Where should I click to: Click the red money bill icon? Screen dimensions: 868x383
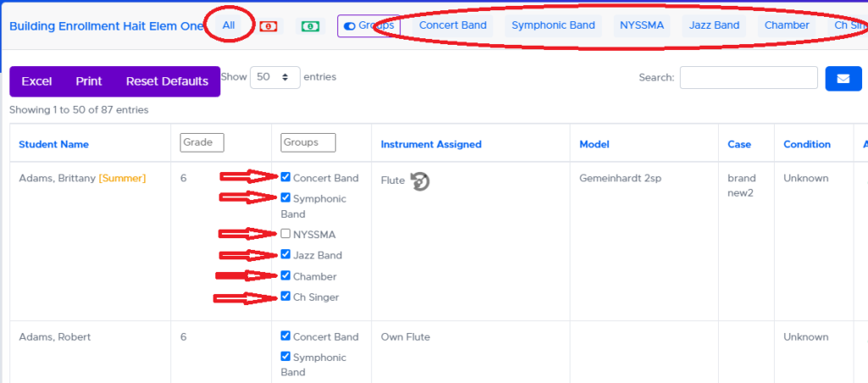[x=269, y=26]
